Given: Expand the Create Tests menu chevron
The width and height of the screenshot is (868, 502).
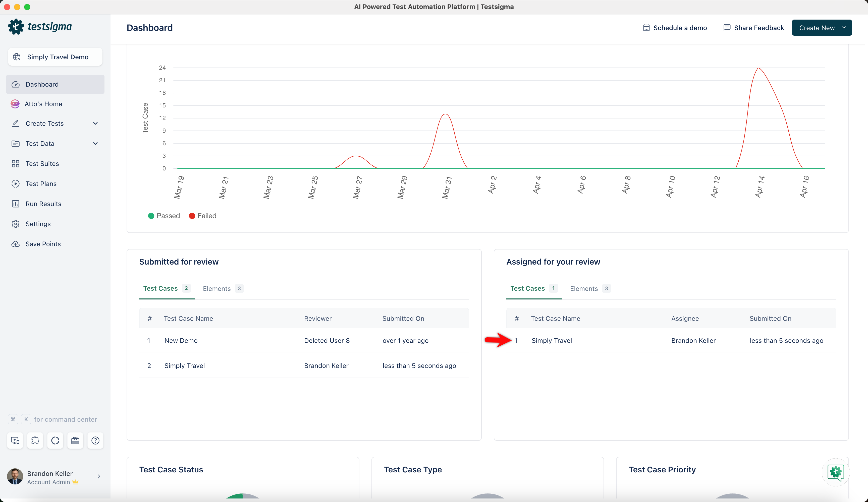Looking at the screenshot, I should (x=95, y=123).
